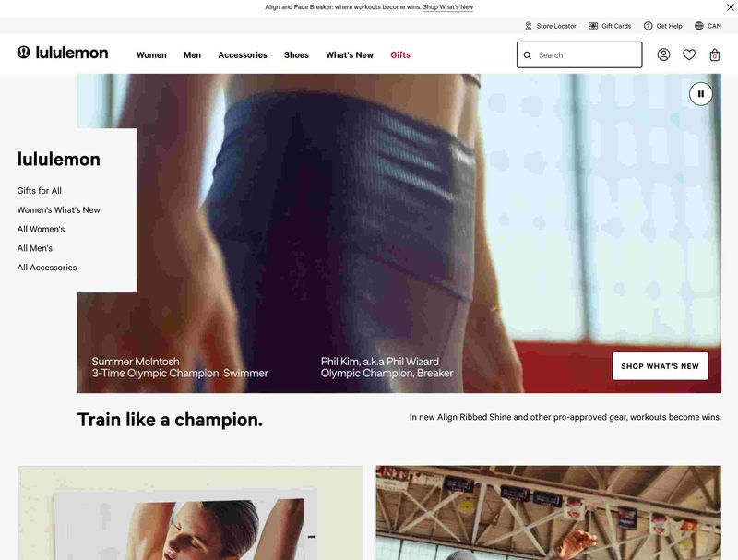Open the Gifts menu item
This screenshot has width=738, height=560.
tap(400, 55)
